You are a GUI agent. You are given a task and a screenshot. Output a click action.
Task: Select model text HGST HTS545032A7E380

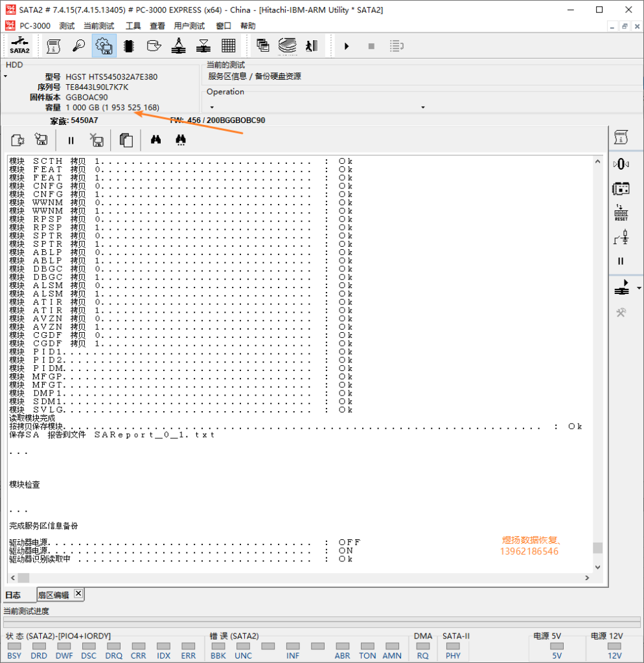pyautogui.click(x=111, y=77)
